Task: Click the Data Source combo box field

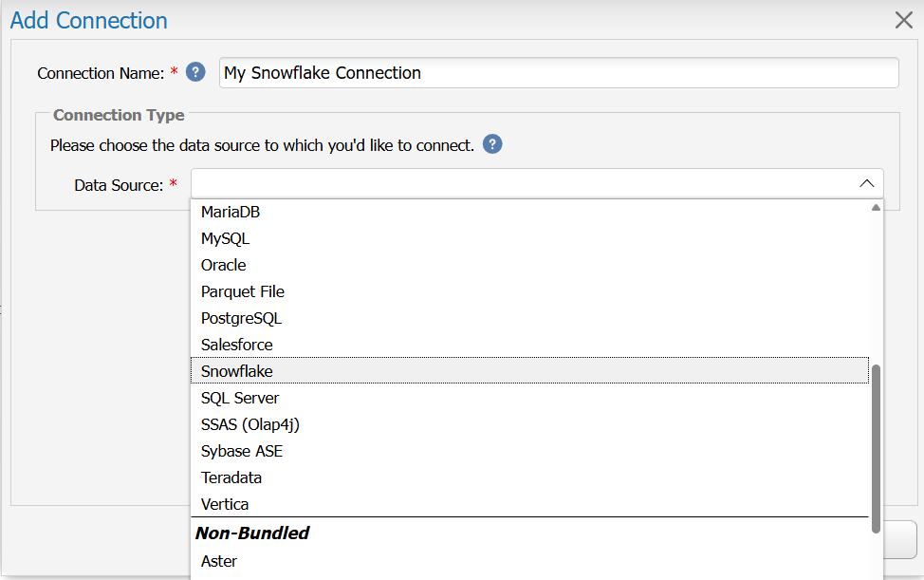Action: (x=537, y=184)
